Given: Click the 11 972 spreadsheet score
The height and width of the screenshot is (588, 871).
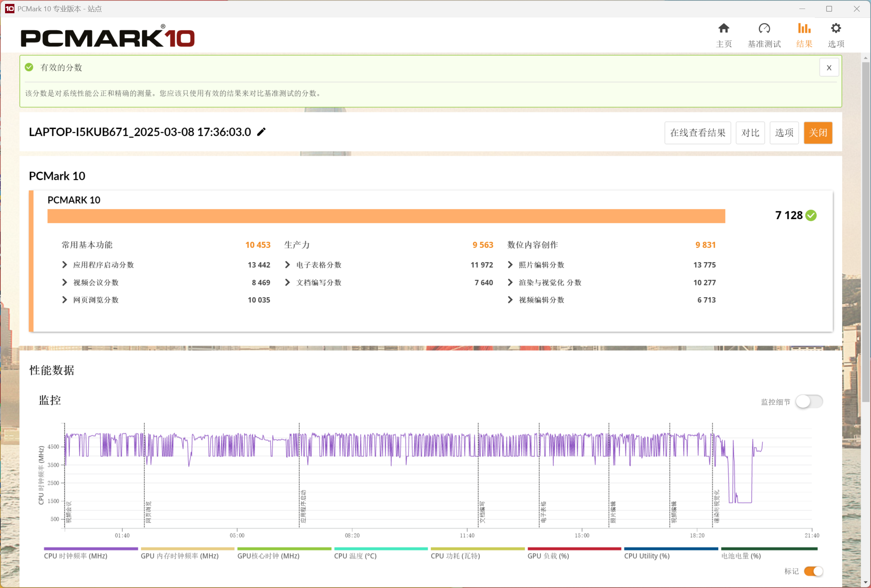Looking at the screenshot, I should pyautogui.click(x=481, y=265).
